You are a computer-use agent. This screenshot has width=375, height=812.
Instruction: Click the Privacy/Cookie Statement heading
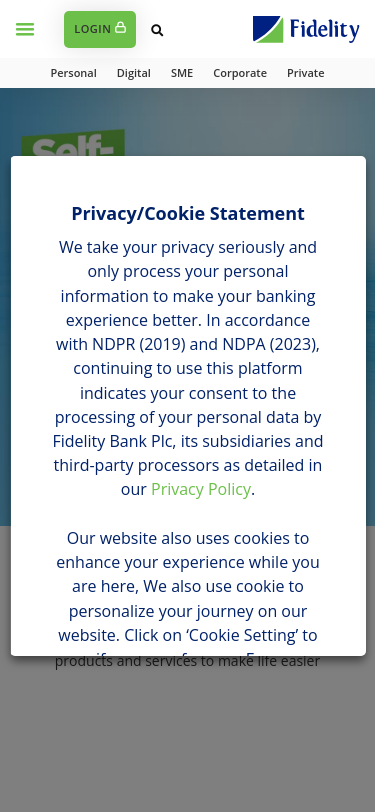188,213
